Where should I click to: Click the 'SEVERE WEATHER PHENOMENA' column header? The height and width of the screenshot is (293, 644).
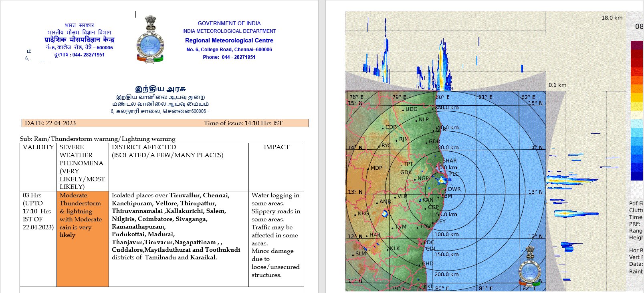tap(82, 167)
